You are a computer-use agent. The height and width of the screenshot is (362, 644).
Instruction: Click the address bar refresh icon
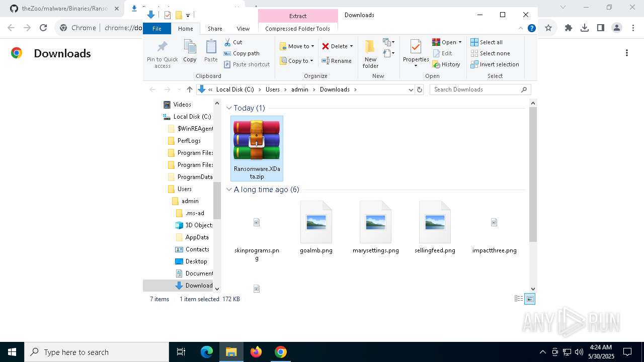420,89
